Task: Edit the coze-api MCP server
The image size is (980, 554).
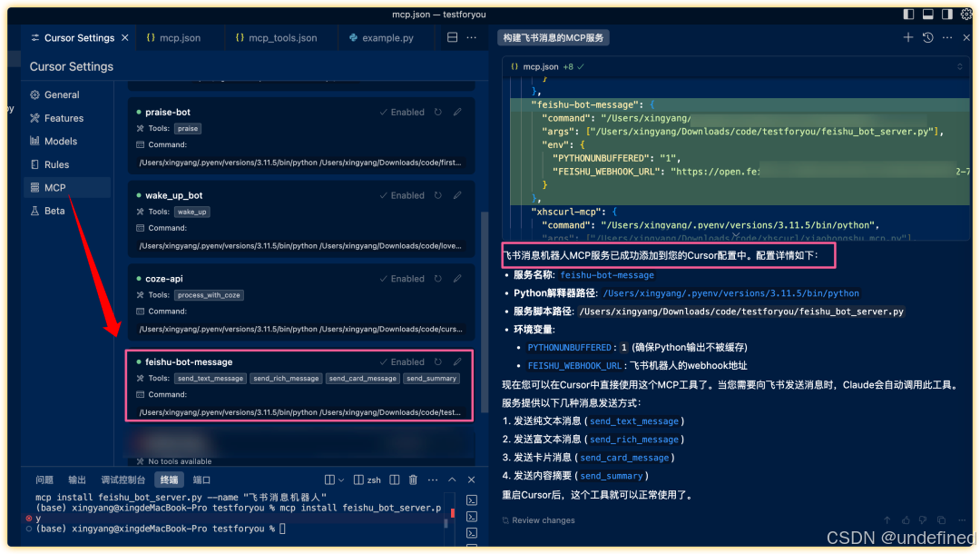Action: [457, 279]
